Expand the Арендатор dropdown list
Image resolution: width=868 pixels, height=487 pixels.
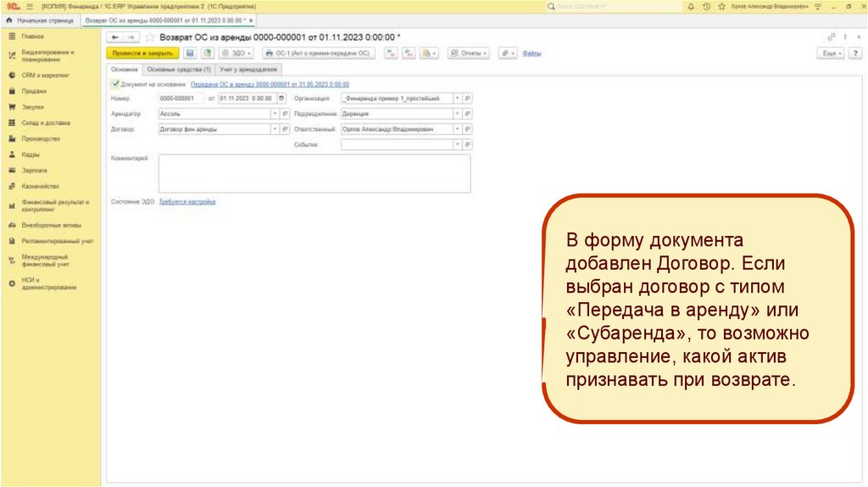(275, 114)
